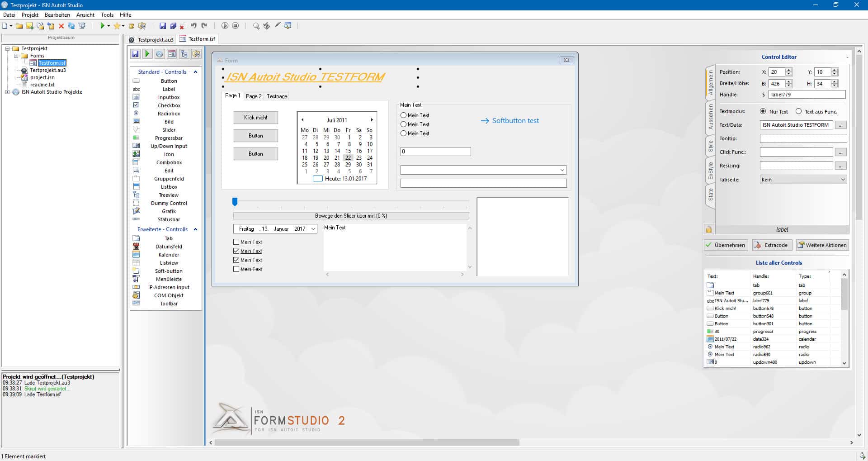Screen dimensions: 868x461
Task: Click the Extracode button
Action: pyautogui.click(x=771, y=245)
